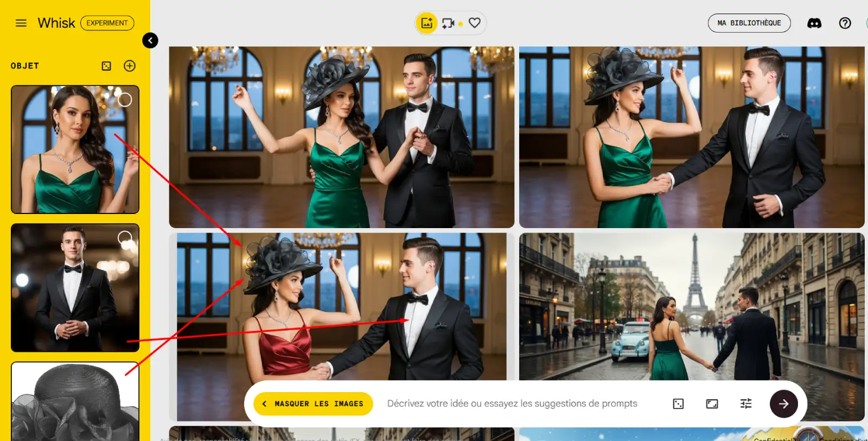The height and width of the screenshot is (441, 868).
Task: Open the settings sliders icon
Action: [746, 404]
